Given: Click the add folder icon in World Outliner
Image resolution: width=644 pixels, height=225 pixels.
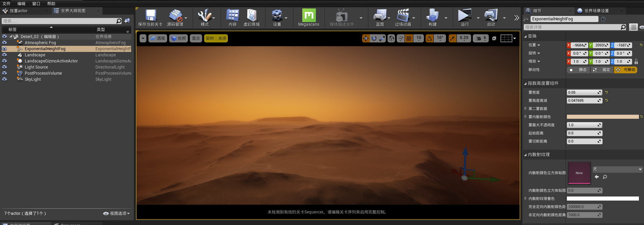Looking at the screenshot, I should pyautogui.click(x=127, y=21).
